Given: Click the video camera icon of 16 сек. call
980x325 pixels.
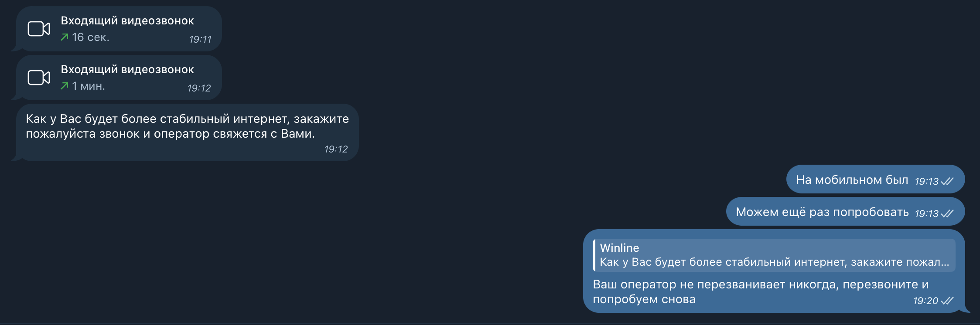Looking at the screenshot, I should 39,29.
